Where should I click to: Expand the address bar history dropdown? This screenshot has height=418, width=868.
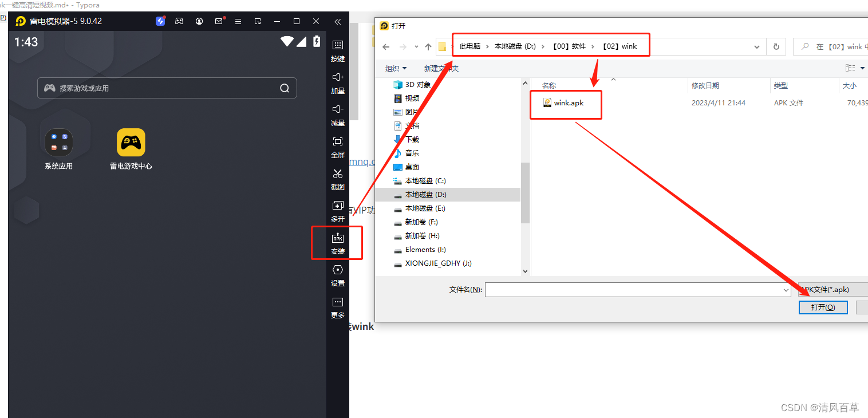[x=757, y=47]
